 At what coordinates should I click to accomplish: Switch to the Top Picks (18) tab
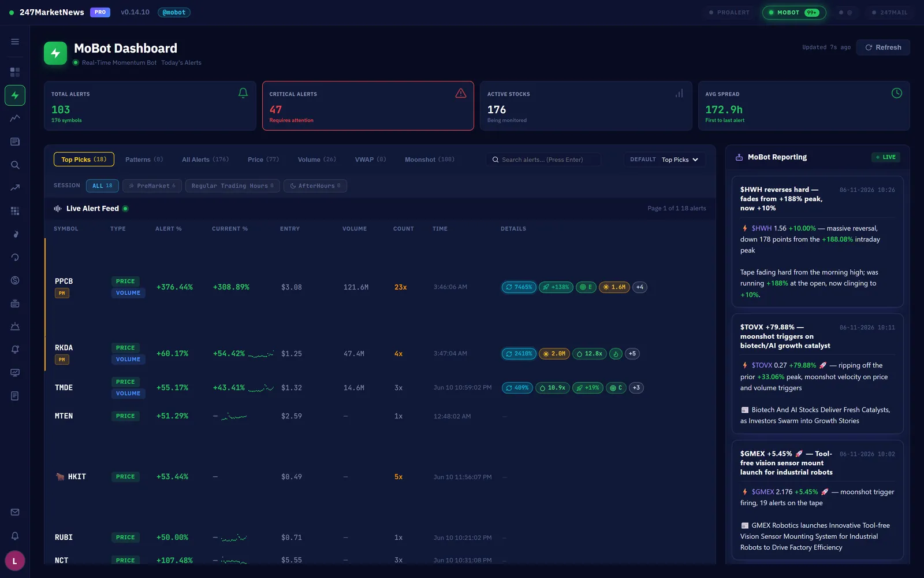tap(84, 160)
